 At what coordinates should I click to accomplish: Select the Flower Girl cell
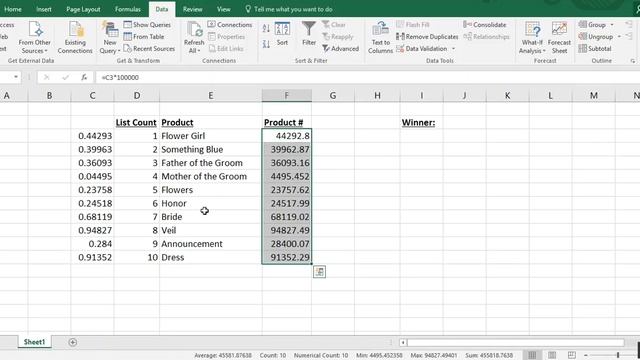click(x=211, y=136)
